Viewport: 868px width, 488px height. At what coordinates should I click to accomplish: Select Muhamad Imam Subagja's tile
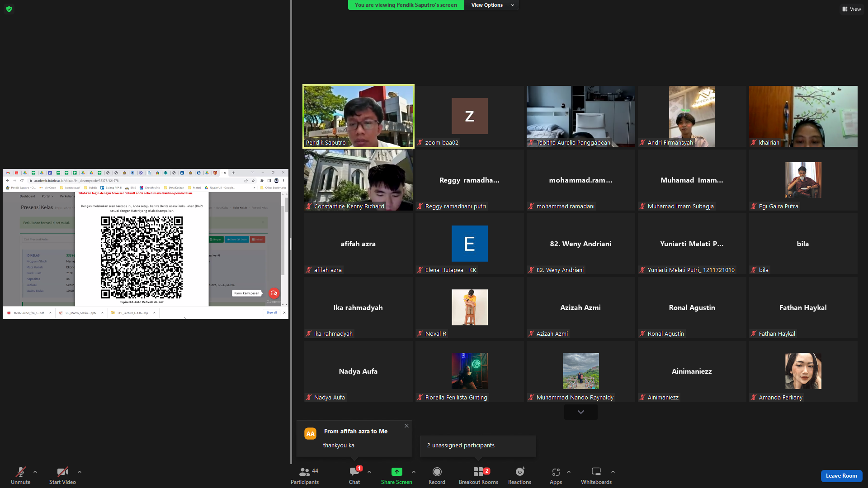pyautogui.click(x=692, y=180)
